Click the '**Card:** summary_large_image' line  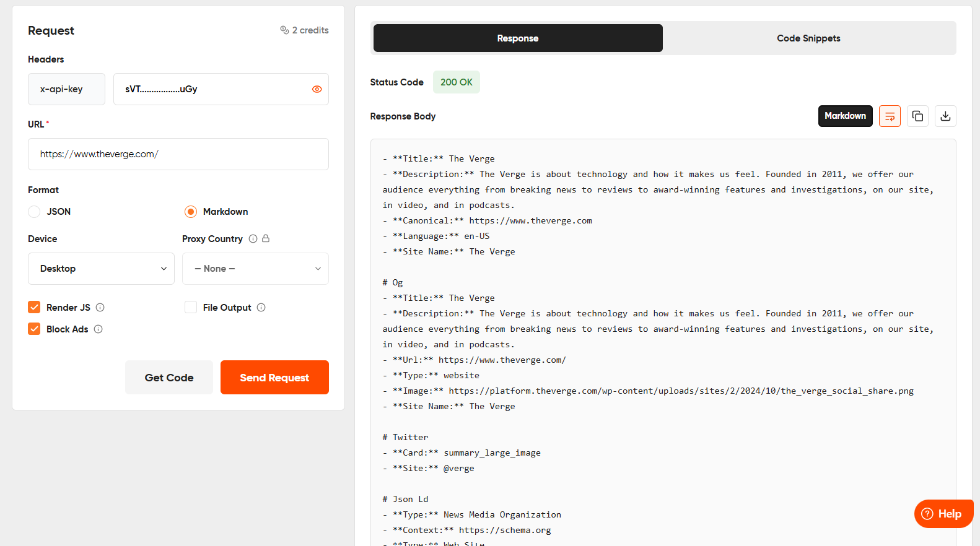(462, 453)
